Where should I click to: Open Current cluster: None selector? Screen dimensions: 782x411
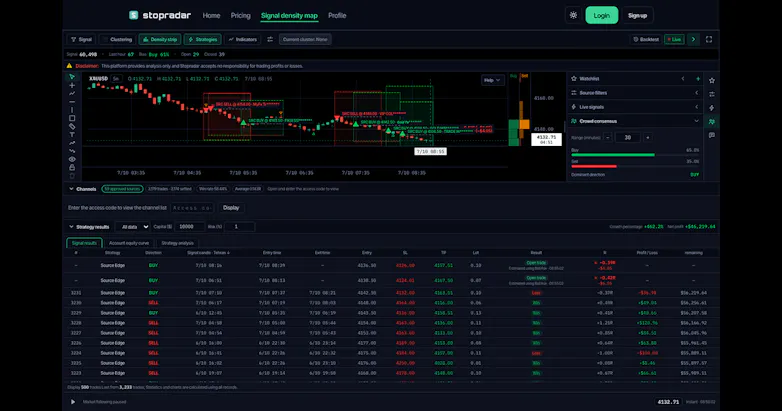click(305, 39)
